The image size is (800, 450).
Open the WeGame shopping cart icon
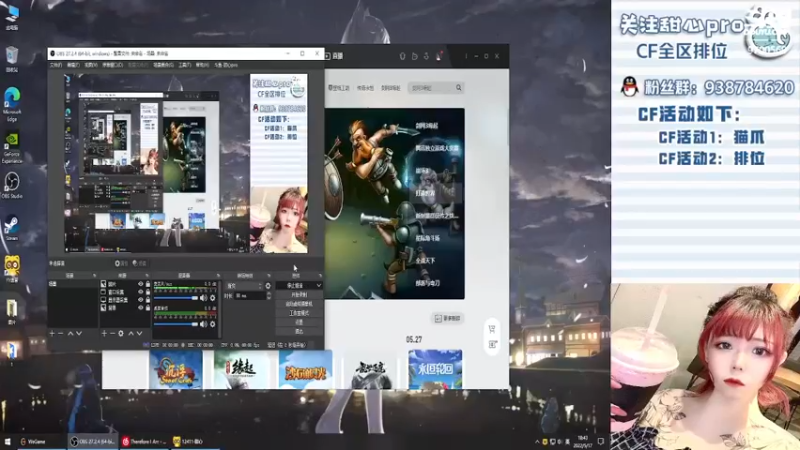click(492, 329)
